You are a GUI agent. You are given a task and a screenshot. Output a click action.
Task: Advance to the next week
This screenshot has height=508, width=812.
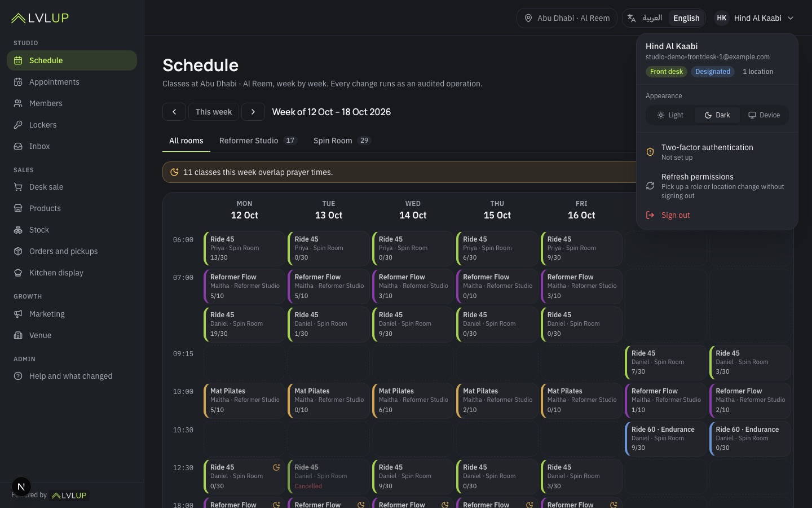253,112
